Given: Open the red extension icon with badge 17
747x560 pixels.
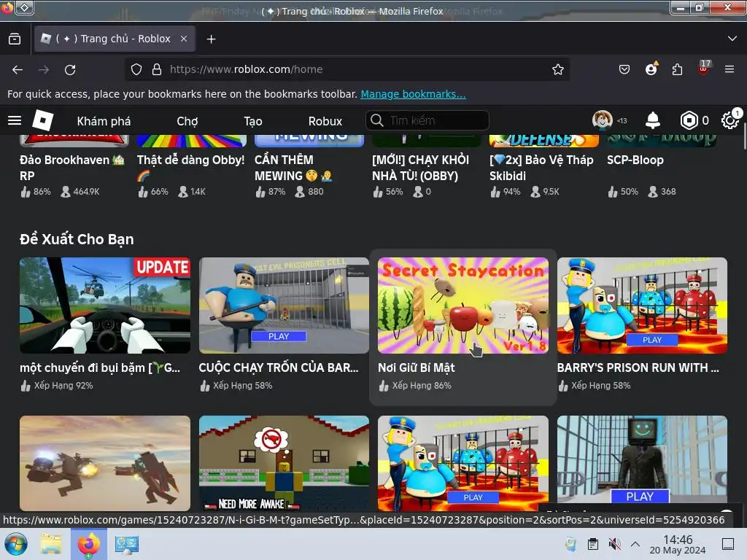Looking at the screenshot, I should click(704, 68).
